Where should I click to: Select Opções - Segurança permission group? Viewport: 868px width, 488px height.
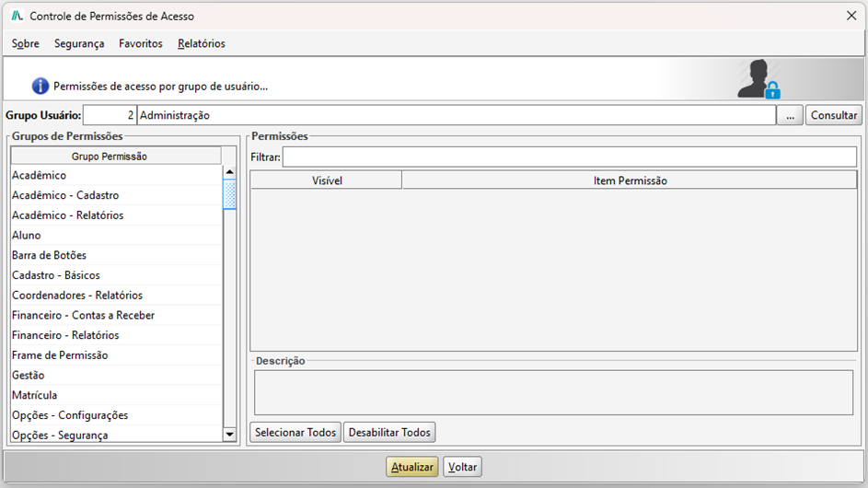tap(116, 434)
